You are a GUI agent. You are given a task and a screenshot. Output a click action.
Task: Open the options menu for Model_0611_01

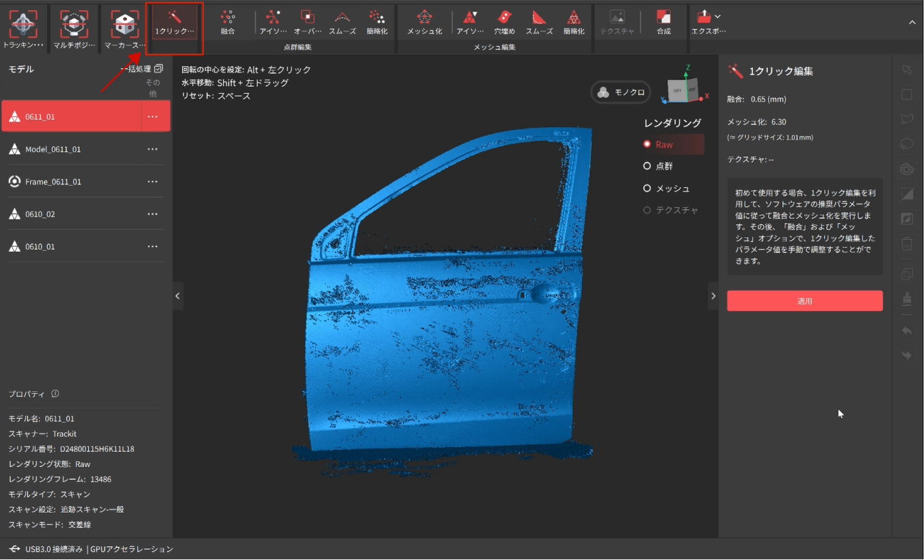(x=153, y=149)
